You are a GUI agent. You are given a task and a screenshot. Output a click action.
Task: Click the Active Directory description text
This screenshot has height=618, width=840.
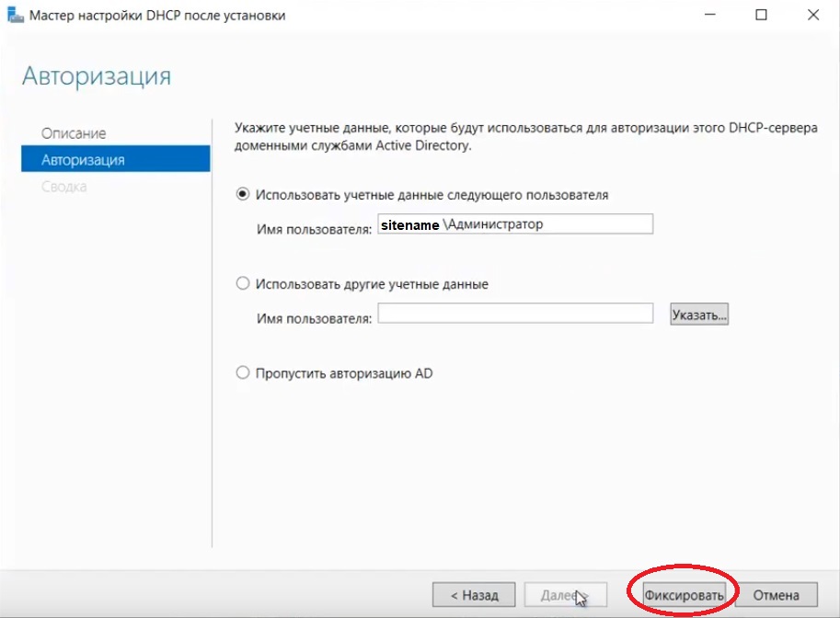(x=524, y=136)
